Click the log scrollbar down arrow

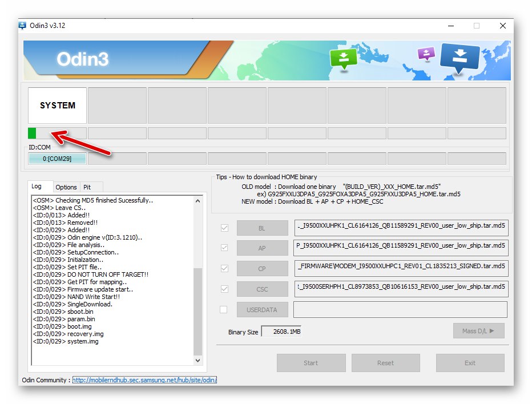tap(198, 361)
